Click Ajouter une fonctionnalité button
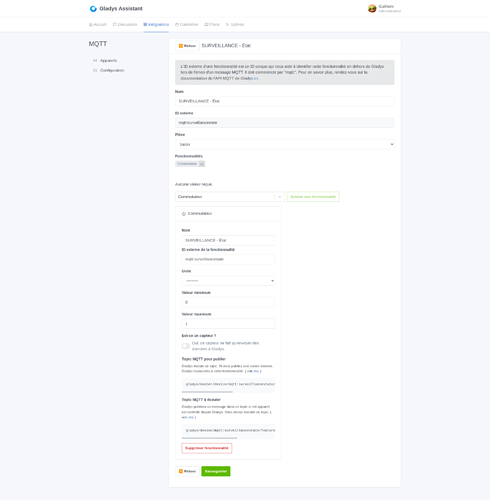Image resolution: width=490 pixels, height=500 pixels. pos(313,197)
